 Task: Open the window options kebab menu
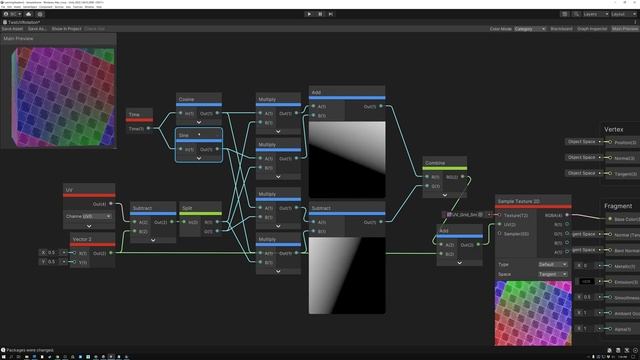635,22
